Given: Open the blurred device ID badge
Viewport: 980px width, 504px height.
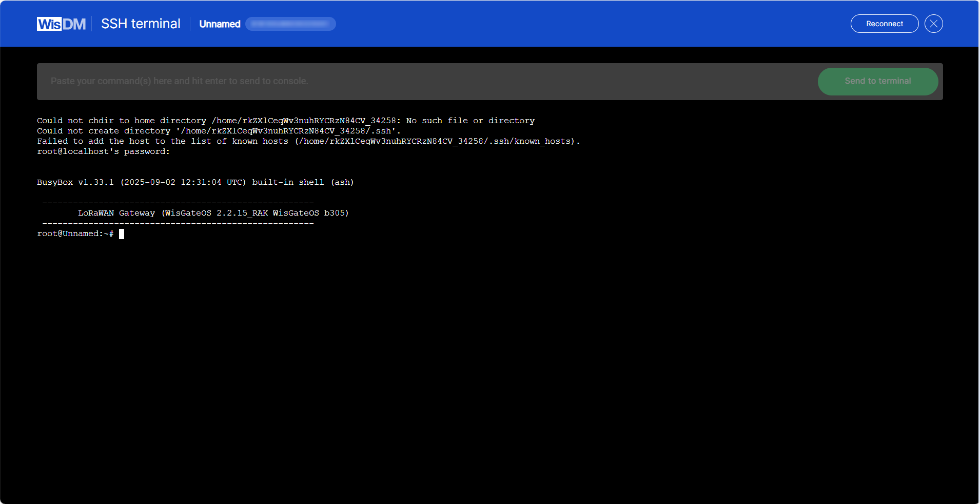Looking at the screenshot, I should (290, 24).
